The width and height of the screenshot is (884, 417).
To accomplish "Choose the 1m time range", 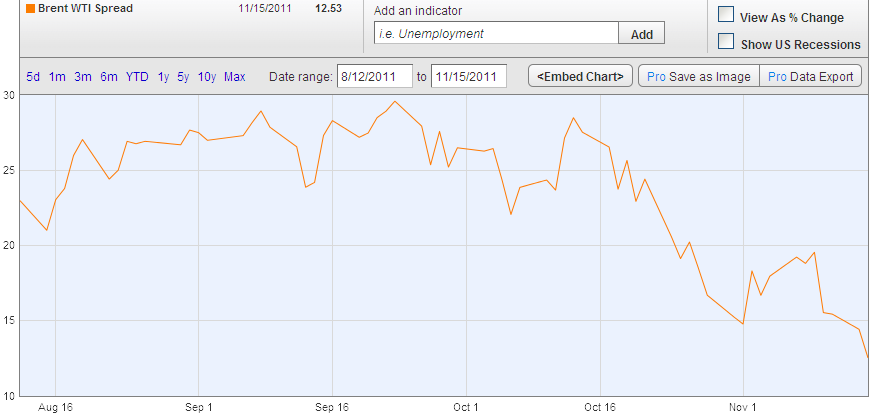I will click(x=57, y=77).
